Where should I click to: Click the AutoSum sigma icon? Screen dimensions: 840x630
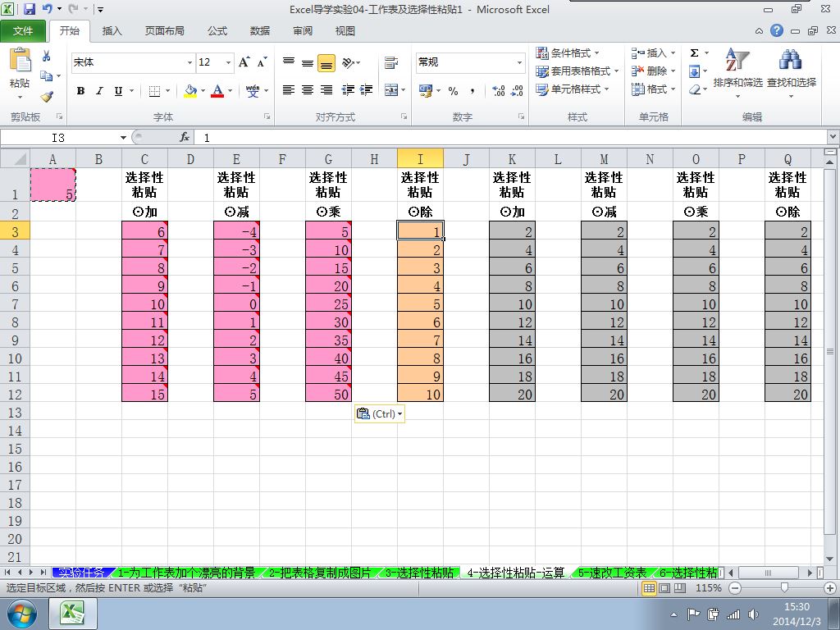coord(694,53)
